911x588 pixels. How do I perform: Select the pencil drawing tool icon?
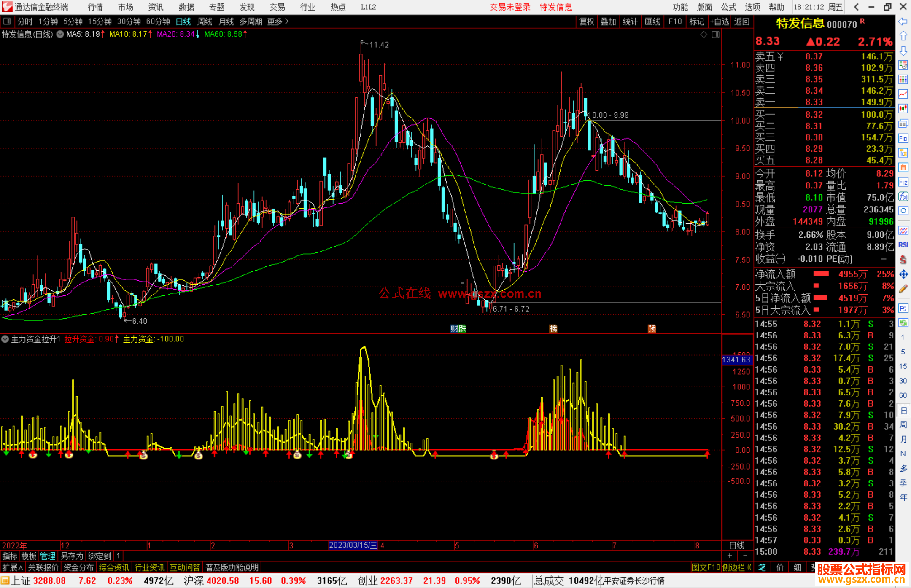pyautogui.click(x=903, y=289)
